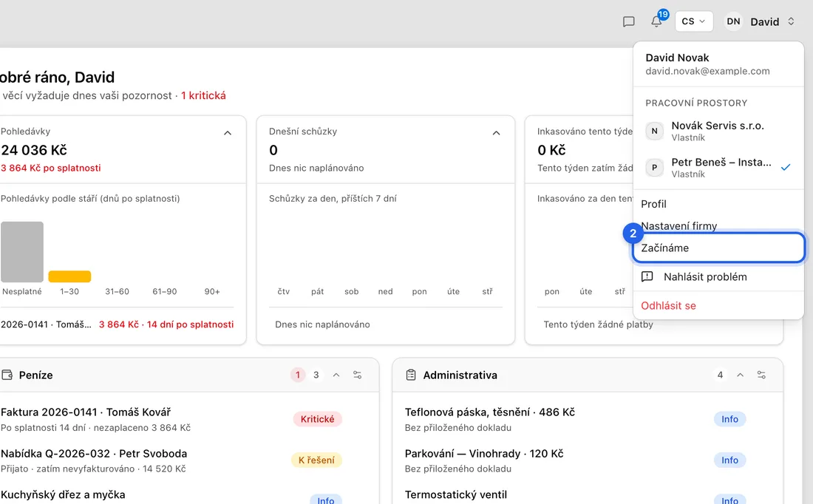Screen dimensions: 813x504
Task: Click the checkmark next to Petr Beneš
Action: pos(786,168)
